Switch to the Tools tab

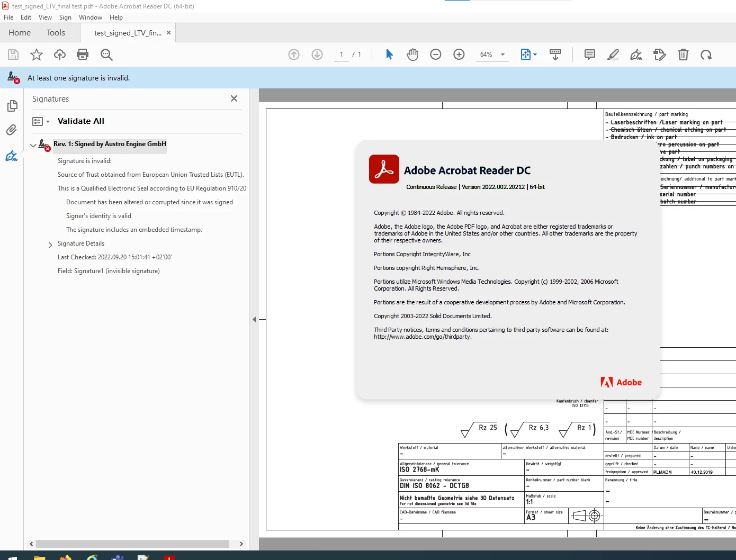point(56,33)
